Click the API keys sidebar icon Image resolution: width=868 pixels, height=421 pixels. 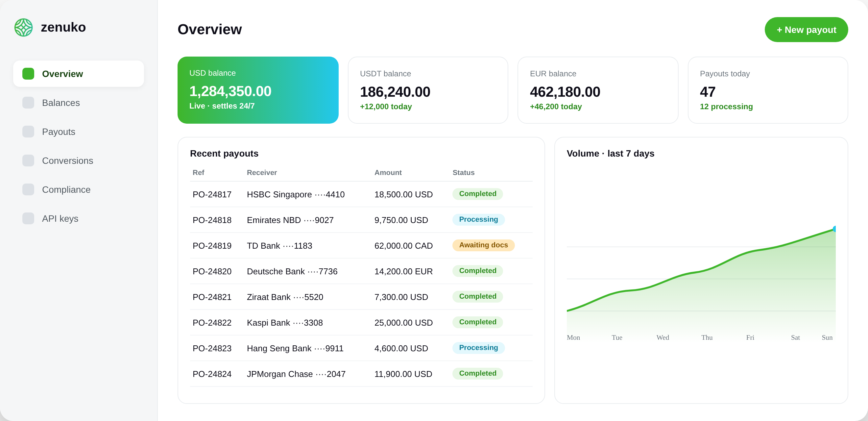point(28,218)
